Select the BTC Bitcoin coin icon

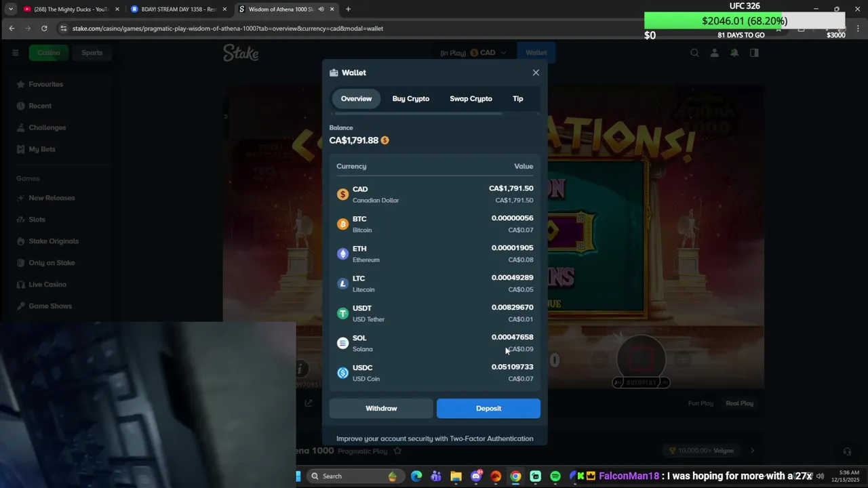342,224
